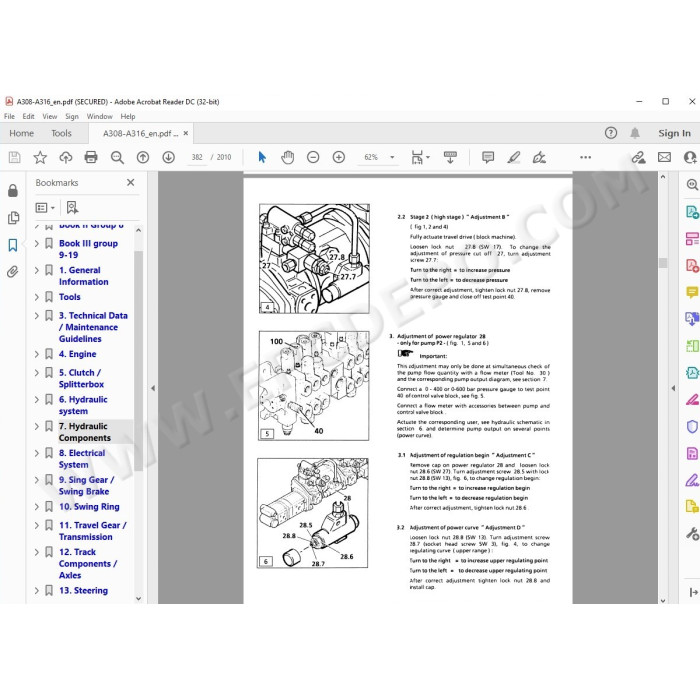700x700 pixels.
Task: Choose the Selection arrow tool
Action: 262,157
